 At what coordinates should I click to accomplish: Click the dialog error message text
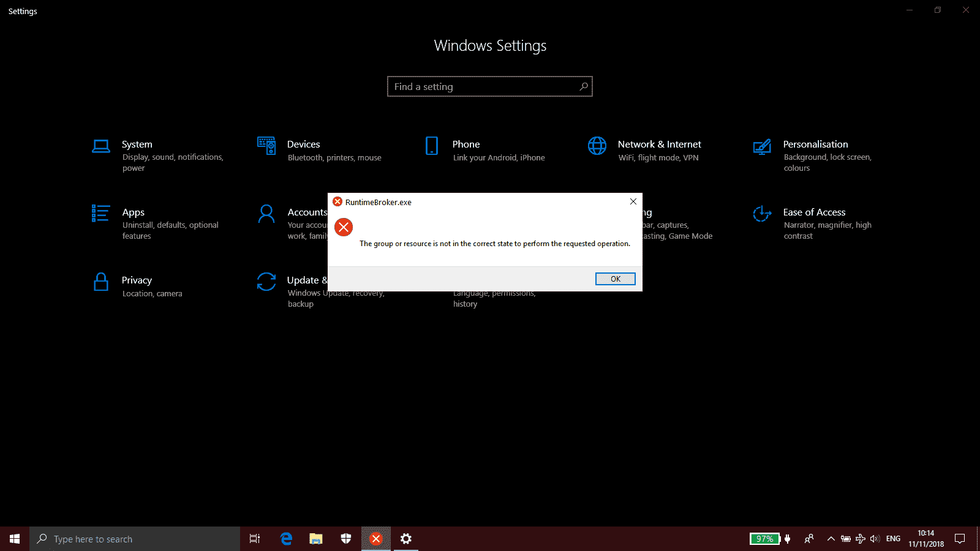pyautogui.click(x=495, y=244)
